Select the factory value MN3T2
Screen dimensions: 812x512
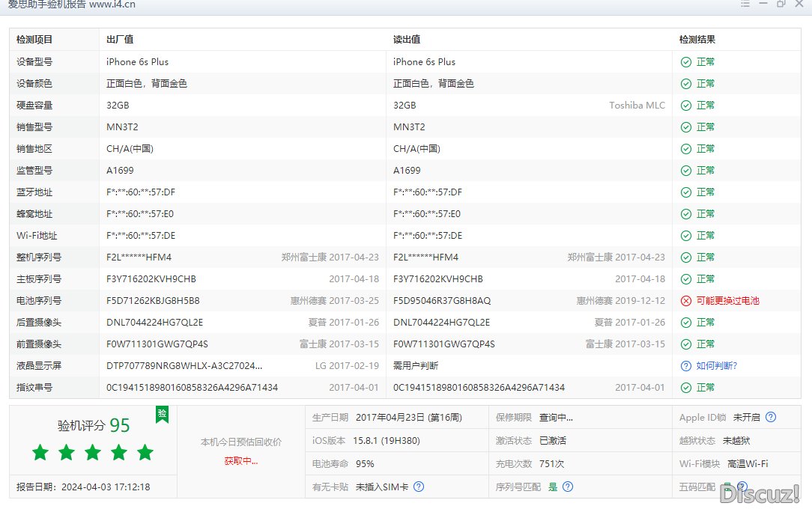[x=122, y=127]
